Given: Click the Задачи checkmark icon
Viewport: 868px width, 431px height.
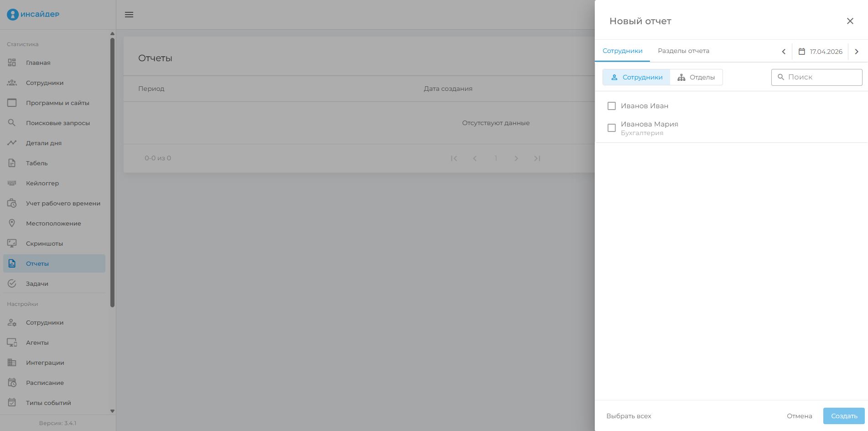Looking at the screenshot, I should pos(12,284).
